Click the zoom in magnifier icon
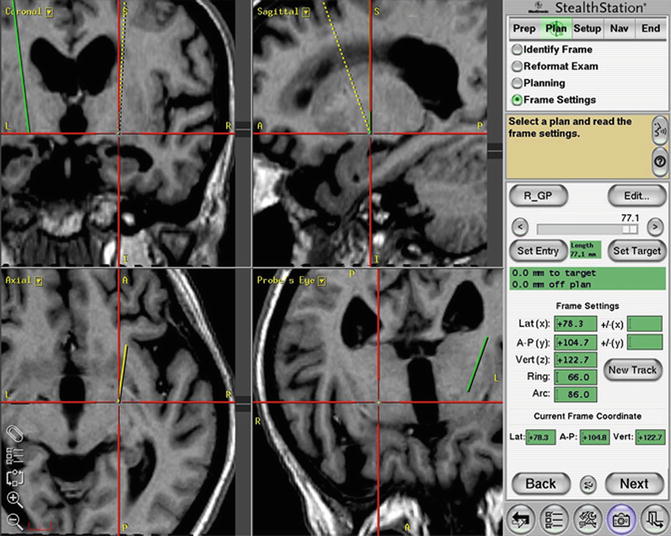This screenshot has height=536, width=671. click(x=15, y=499)
